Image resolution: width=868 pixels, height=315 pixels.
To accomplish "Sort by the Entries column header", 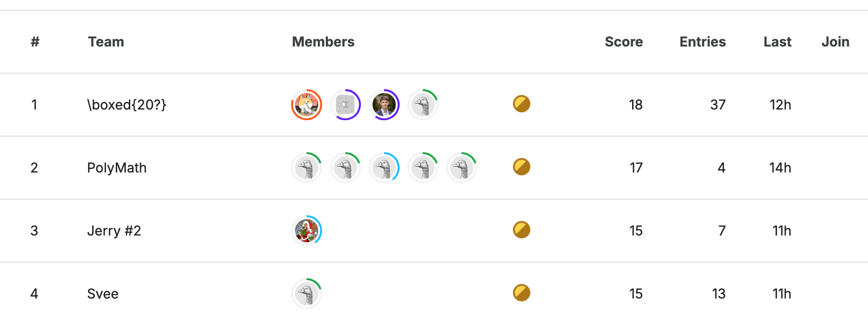I will point(702,42).
